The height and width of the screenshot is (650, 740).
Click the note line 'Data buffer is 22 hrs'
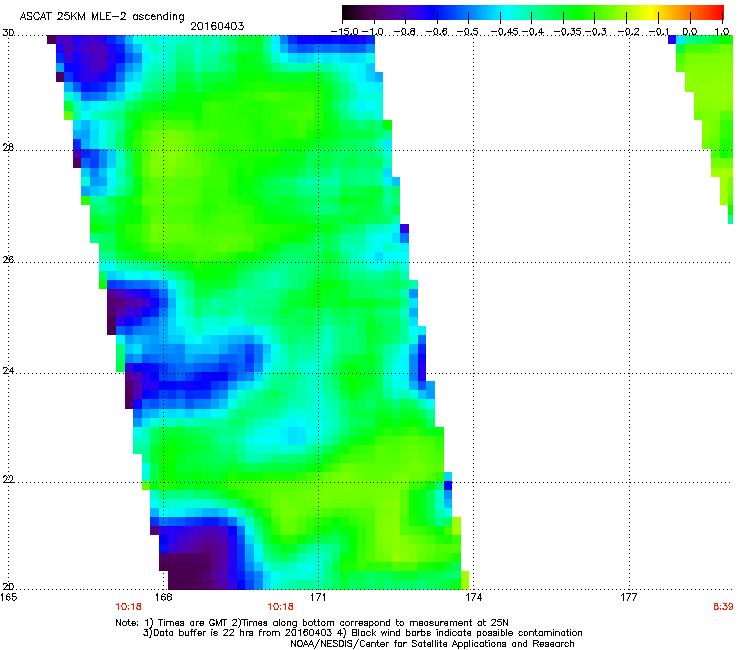[x=362, y=633]
